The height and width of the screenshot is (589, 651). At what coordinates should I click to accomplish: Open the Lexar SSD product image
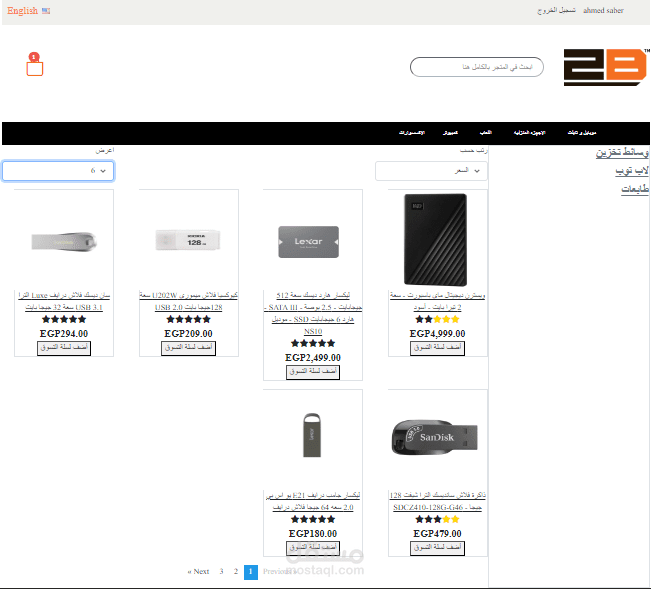308,242
